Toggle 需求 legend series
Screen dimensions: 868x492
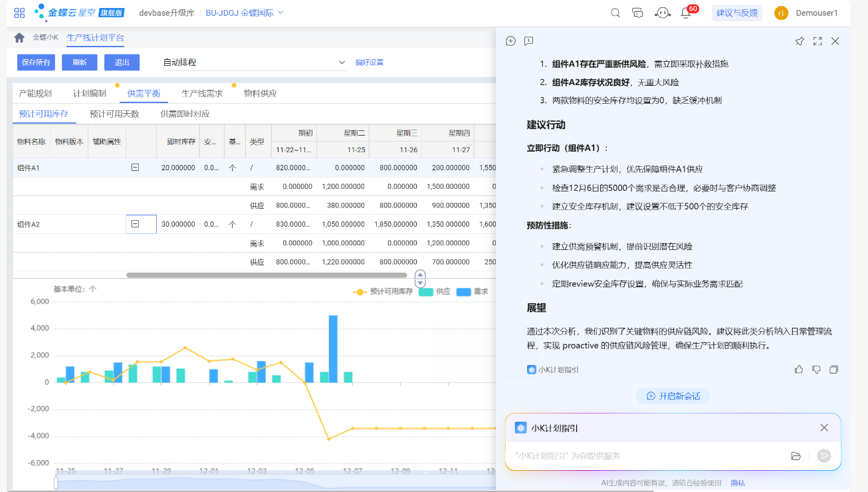click(x=473, y=291)
